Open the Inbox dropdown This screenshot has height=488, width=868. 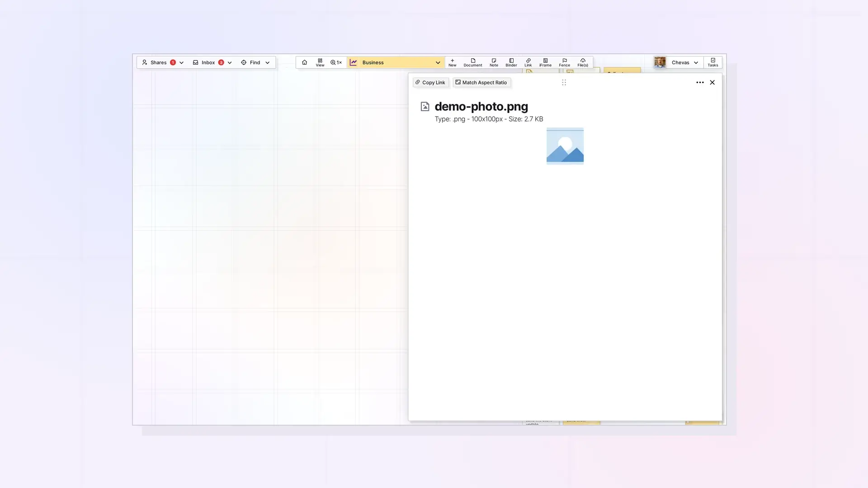(x=212, y=62)
